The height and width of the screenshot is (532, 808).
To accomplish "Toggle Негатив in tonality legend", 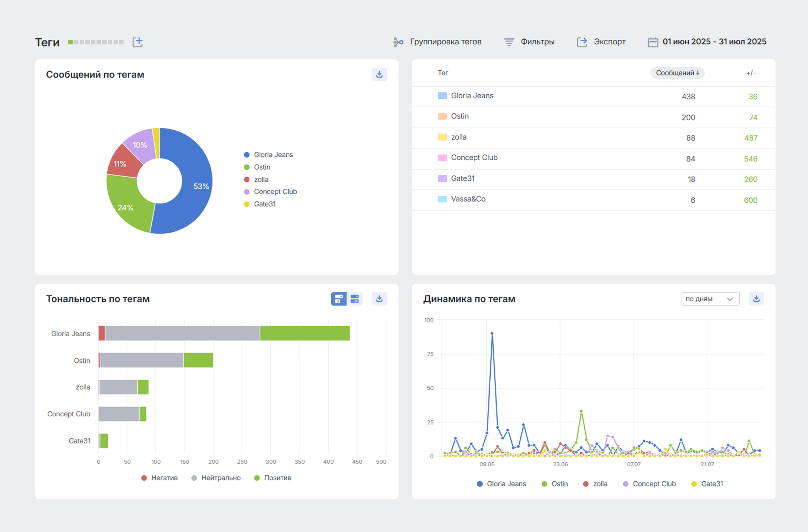I will click(x=159, y=478).
